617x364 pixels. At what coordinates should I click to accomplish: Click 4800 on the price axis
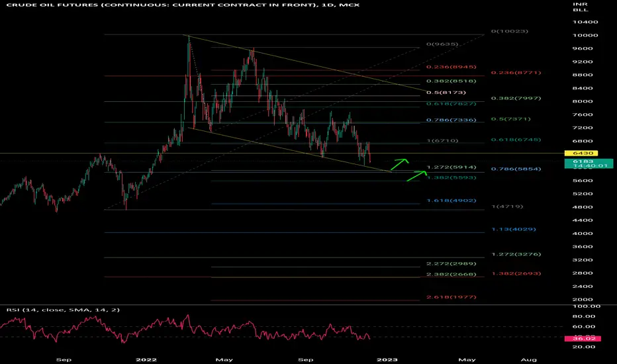583,207
